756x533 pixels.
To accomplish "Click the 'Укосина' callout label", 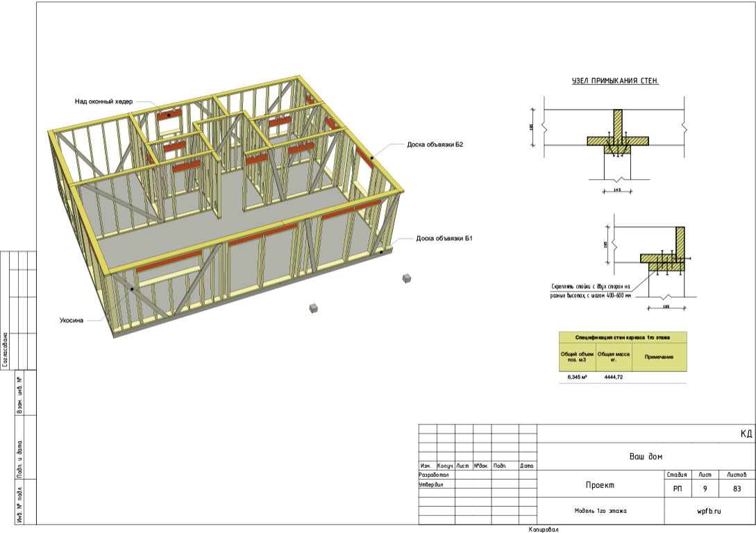I will pos(72,321).
